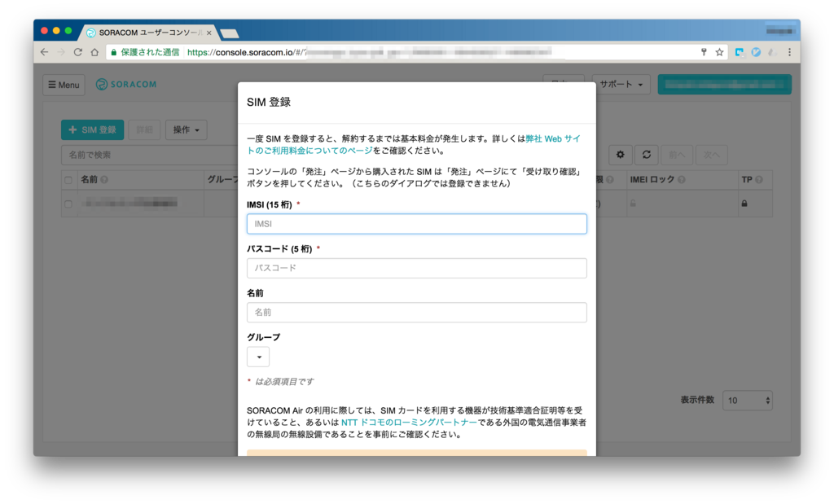Click the key icon in address bar
The width and height of the screenshot is (834, 504).
(704, 52)
